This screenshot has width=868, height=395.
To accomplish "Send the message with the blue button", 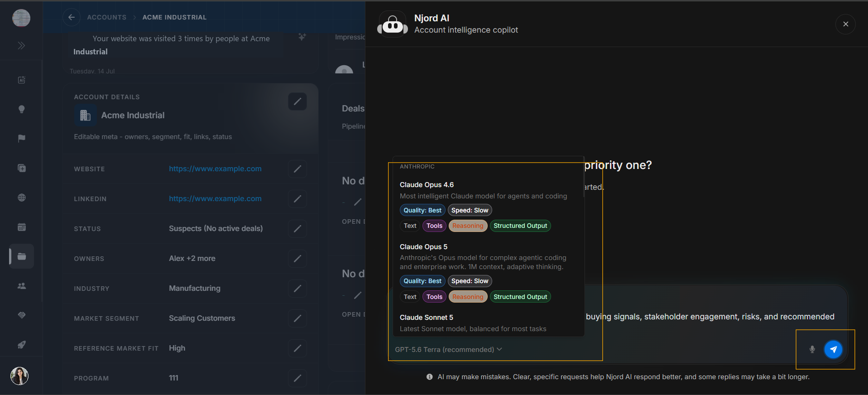I will tap(833, 349).
